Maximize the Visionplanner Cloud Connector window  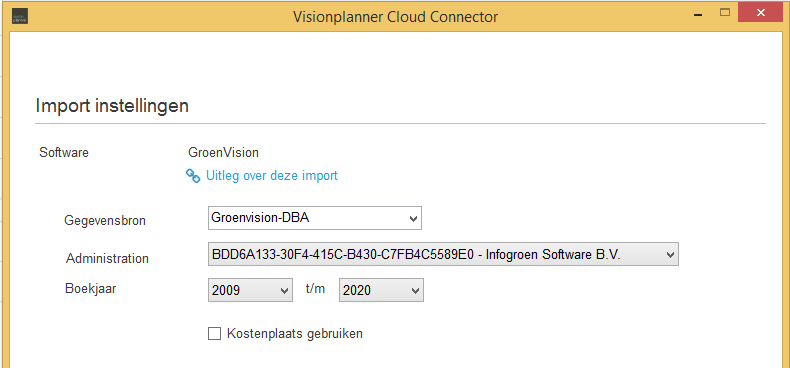pyautogui.click(x=725, y=13)
